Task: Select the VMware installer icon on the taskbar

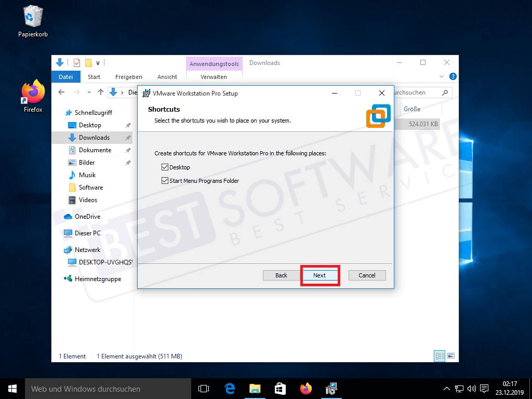Action: pos(331,388)
